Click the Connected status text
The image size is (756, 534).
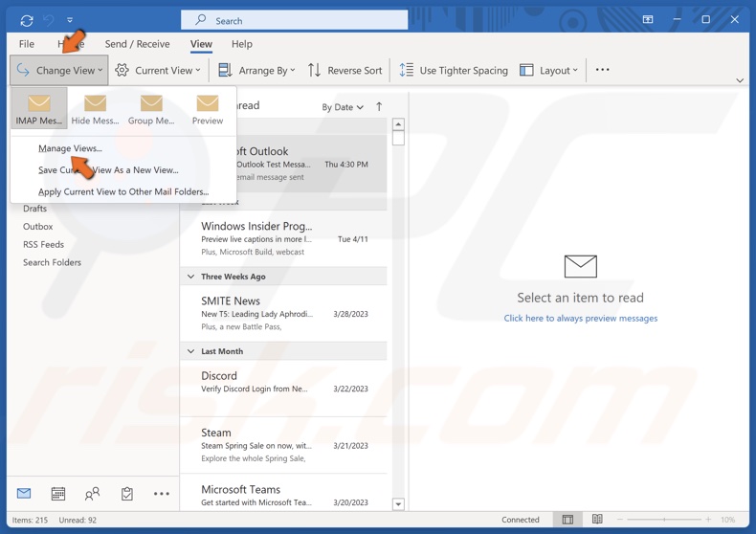click(x=521, y=520)
